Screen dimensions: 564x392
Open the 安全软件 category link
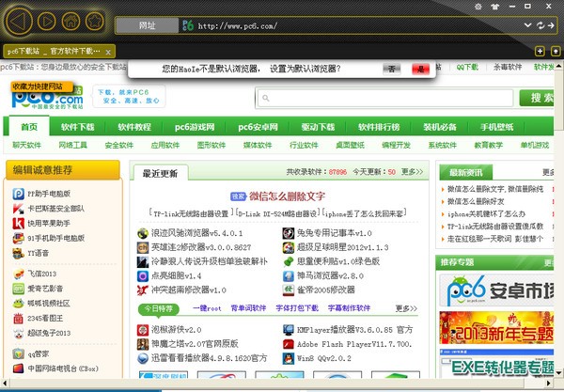[x=119, y=145]
